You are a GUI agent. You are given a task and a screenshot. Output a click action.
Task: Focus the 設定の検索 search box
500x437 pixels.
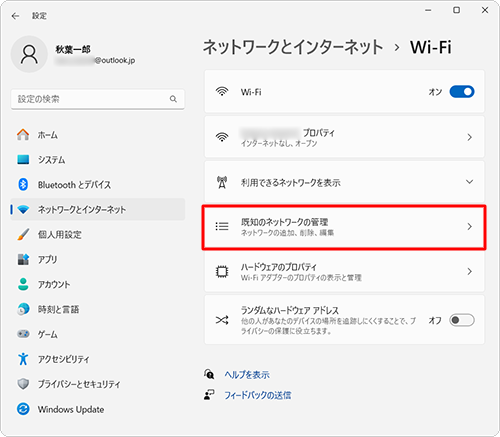point(98,99)
